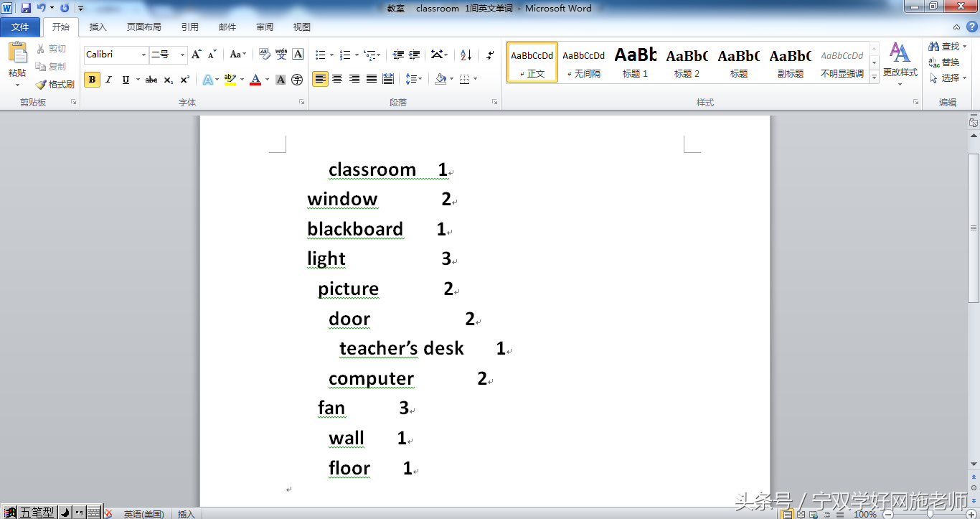The height and width of the screenshot is (519, 980).
Task: Switch to the Review (审阅) tab
Action: (264, 27)
